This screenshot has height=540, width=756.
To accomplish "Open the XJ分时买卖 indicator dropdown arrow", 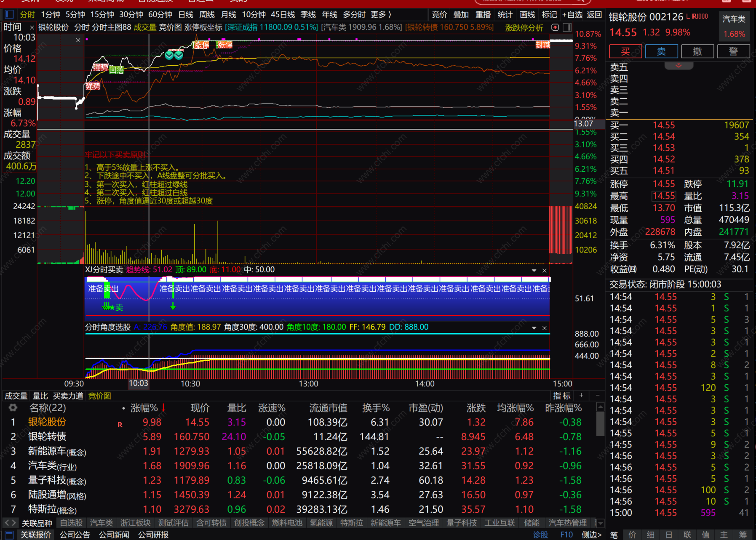I will tap(534, 271).
